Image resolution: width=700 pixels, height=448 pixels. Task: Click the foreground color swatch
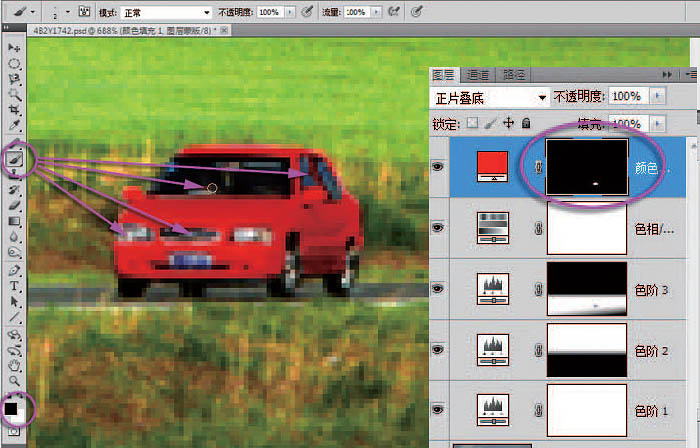pos(10,407)
